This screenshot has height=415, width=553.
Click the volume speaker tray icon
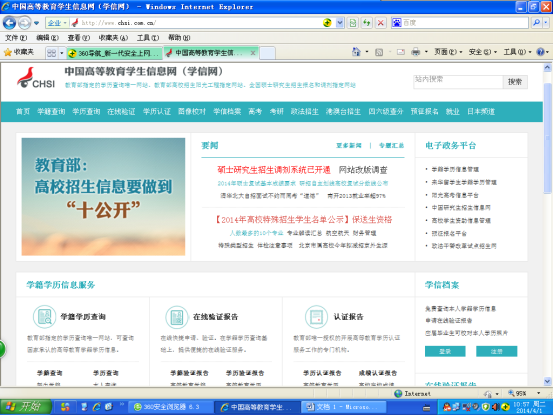(x=496, y=407)
